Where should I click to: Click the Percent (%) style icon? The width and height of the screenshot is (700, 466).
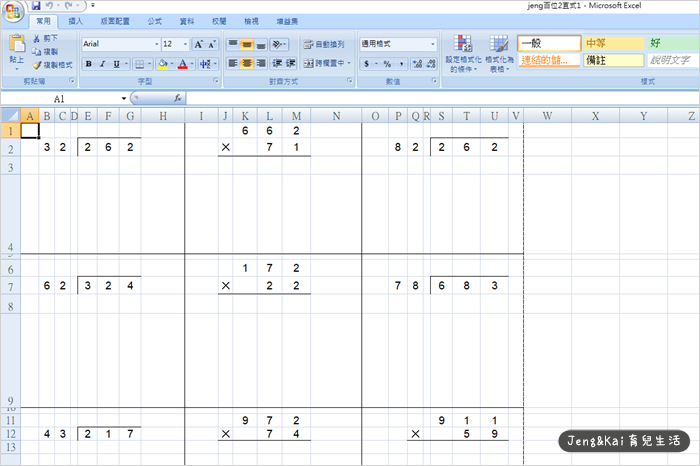(x=387, y=64)
